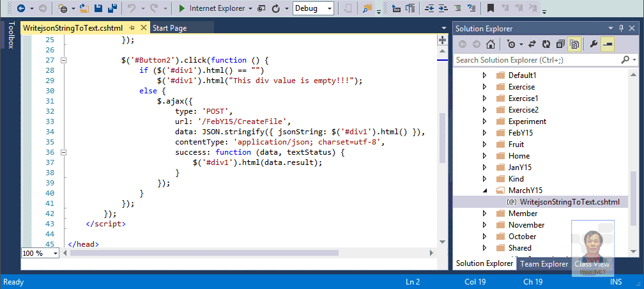Save the current file with Save icon
The width and height of the screenshot is (644, 289).
click(98, 8)
